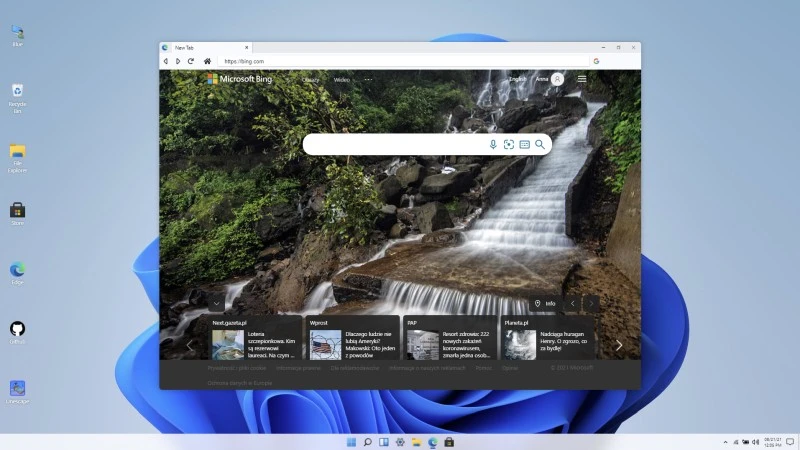Switch language with the English link

tap(517, 79)
